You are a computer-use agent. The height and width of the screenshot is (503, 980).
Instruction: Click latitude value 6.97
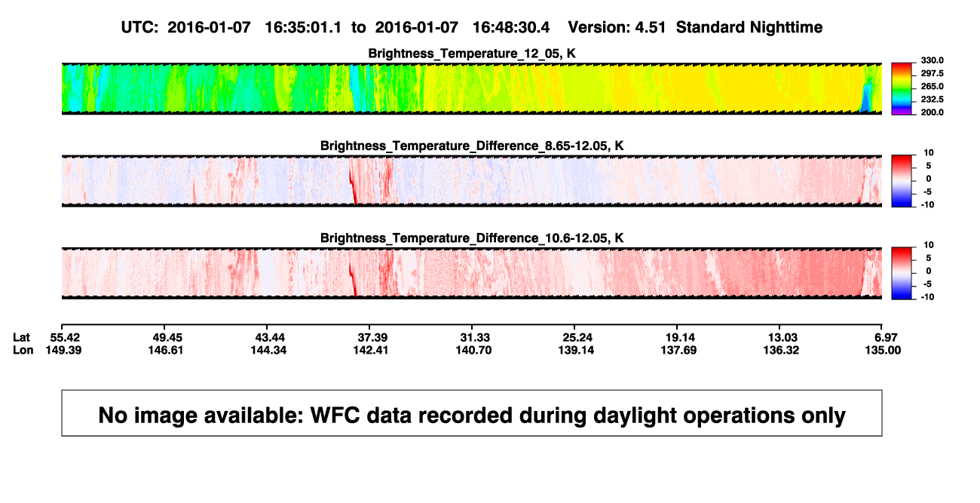pyautogui.click(x=885, y=336)
